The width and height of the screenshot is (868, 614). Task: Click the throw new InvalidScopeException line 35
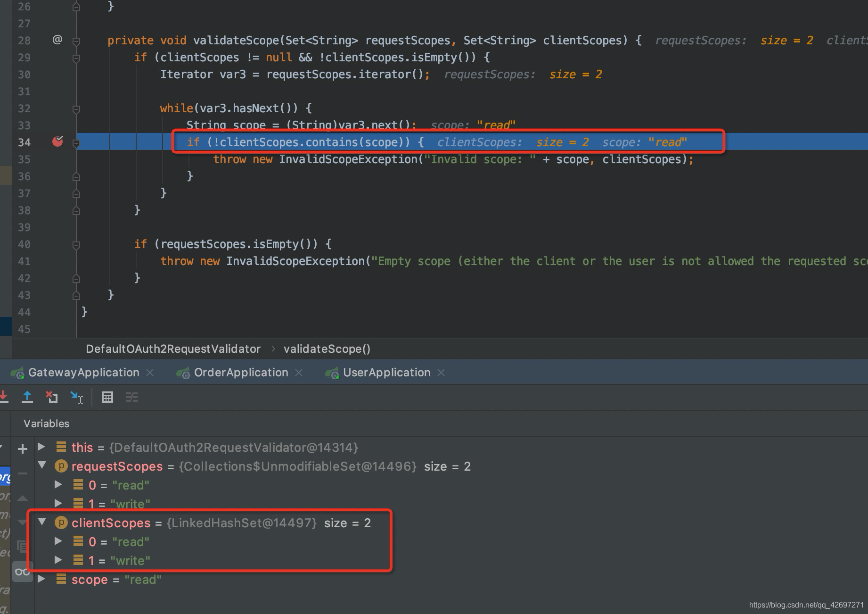coord(453,159)
